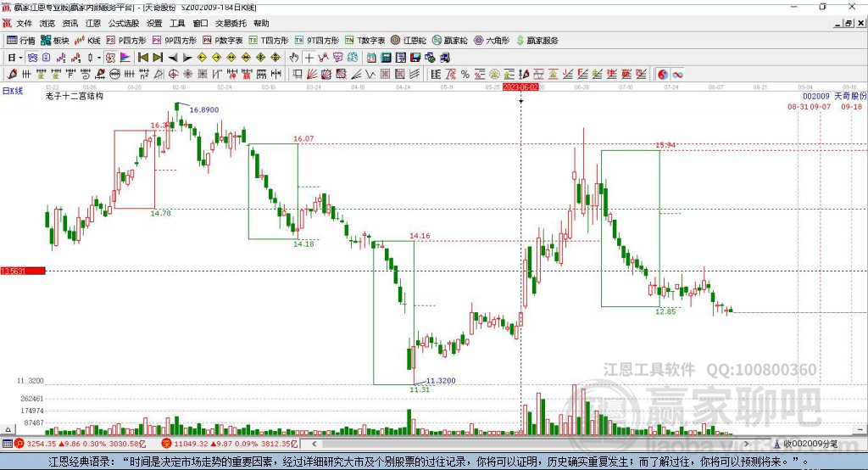Select the angle line drawing tool

pos(356,75)
